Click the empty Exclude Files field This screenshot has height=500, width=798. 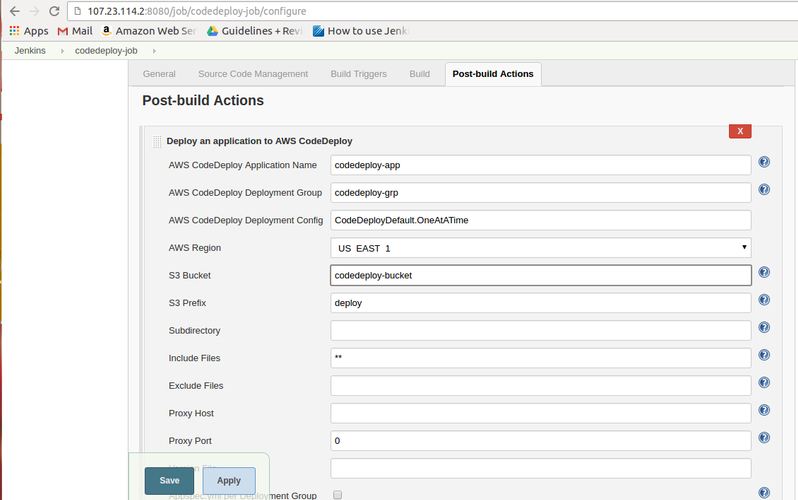pyautogui.click(x=540, y=385)
